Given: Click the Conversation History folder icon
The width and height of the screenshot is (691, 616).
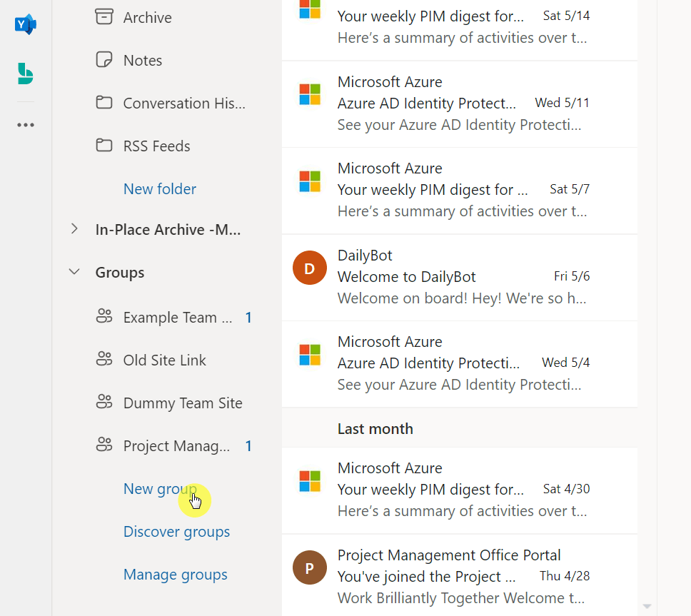Looking at the screenshot, I should coord(104,103).
